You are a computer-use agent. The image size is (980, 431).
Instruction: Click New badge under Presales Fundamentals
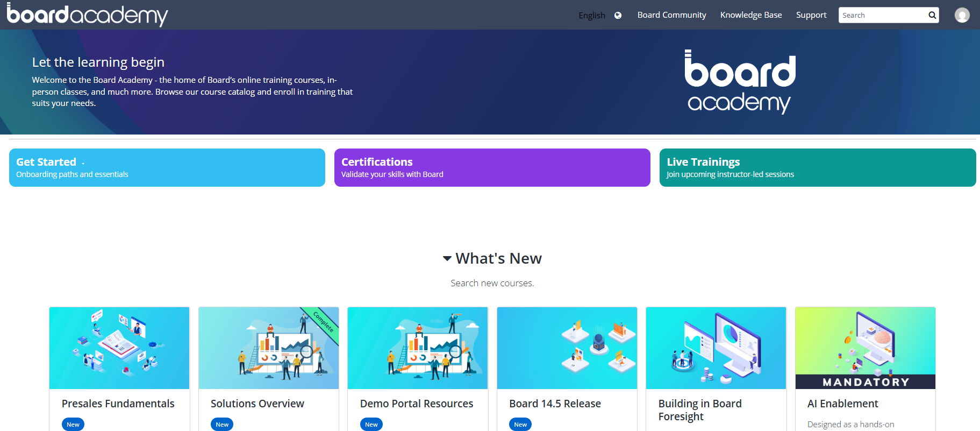73,425
